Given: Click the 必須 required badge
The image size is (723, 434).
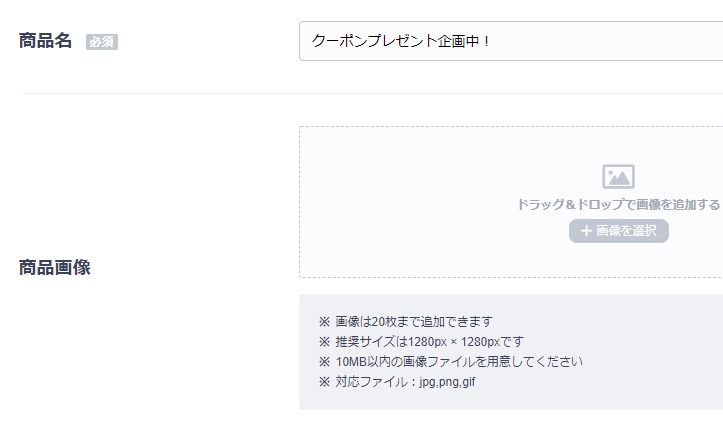Looking at the screenshot, I should 102,42.
